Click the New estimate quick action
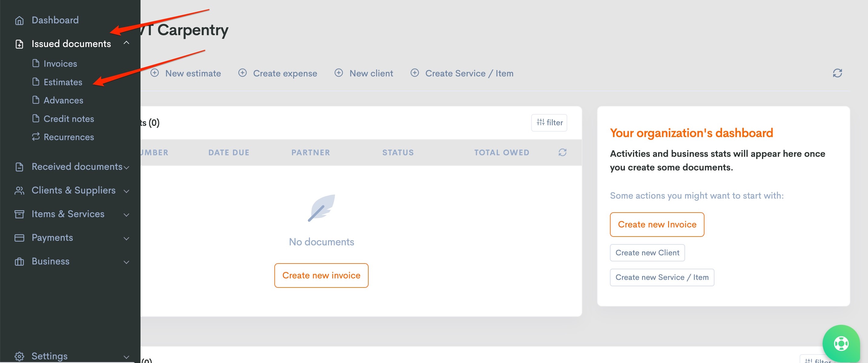Image resolution: width=868 pixels, height=363 pixels. [193, 73]
